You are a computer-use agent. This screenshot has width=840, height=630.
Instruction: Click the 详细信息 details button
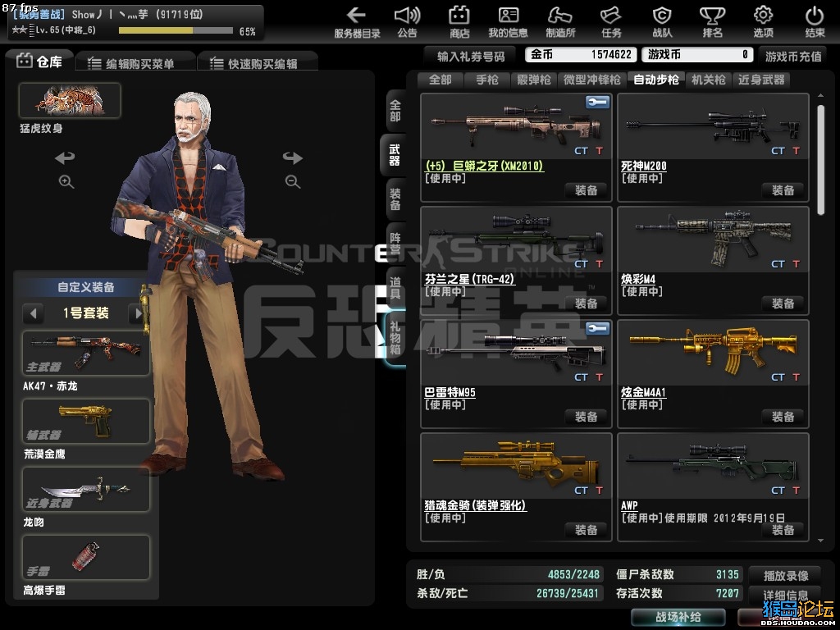785,596
